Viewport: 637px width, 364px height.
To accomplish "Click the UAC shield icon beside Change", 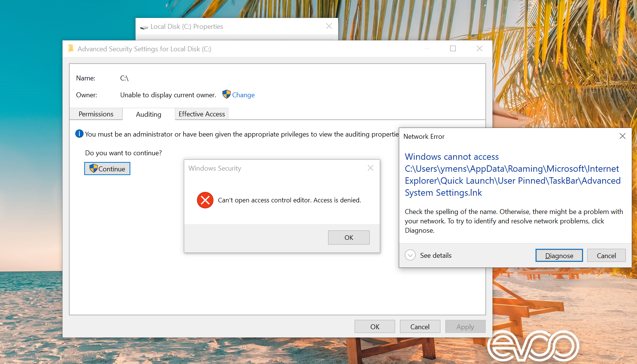I will coord(227,94).
